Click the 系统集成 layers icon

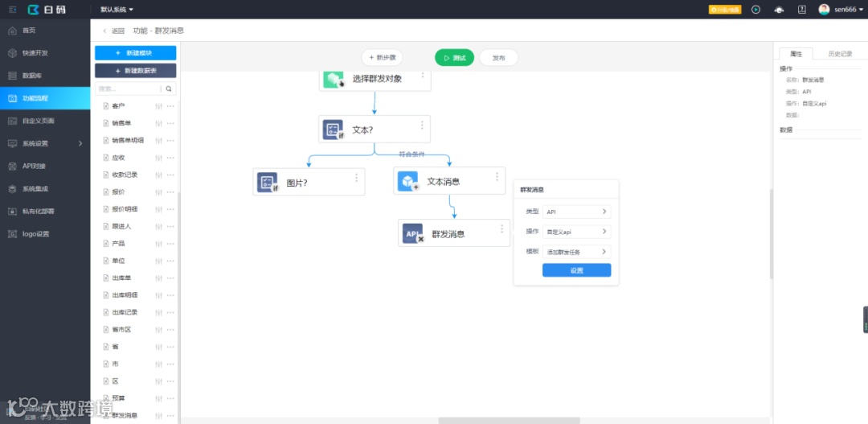tap(12, 188)
